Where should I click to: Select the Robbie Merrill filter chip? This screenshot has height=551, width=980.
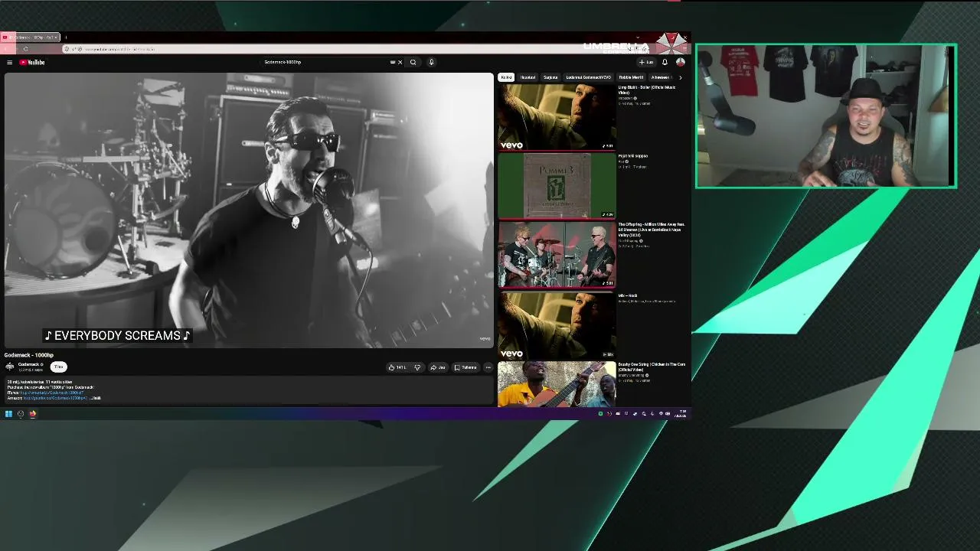pyautogui.click(x=631, y=77)
